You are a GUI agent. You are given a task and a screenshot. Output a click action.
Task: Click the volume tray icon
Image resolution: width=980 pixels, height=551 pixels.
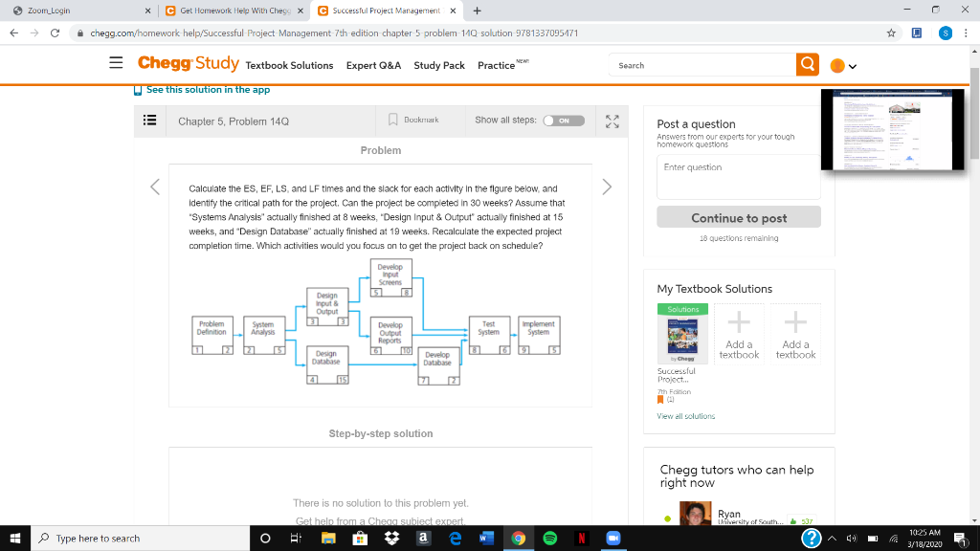point(851,539)
